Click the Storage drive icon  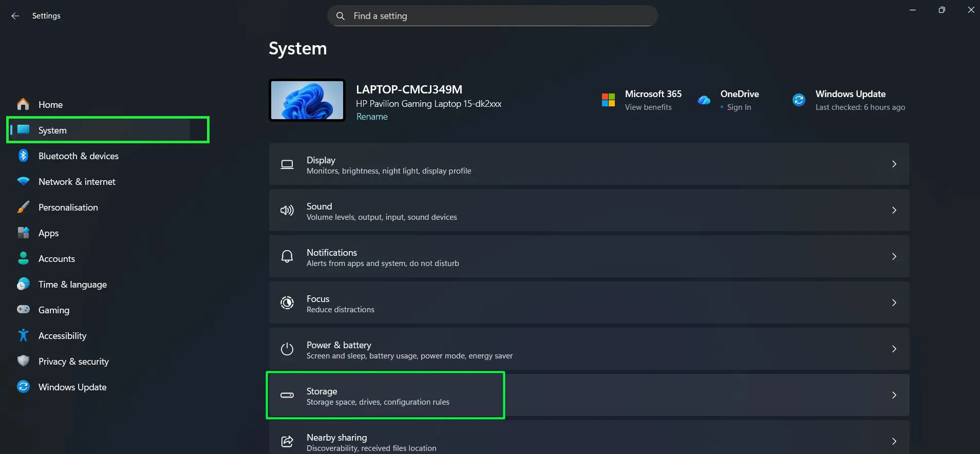(x=287, y=395)
